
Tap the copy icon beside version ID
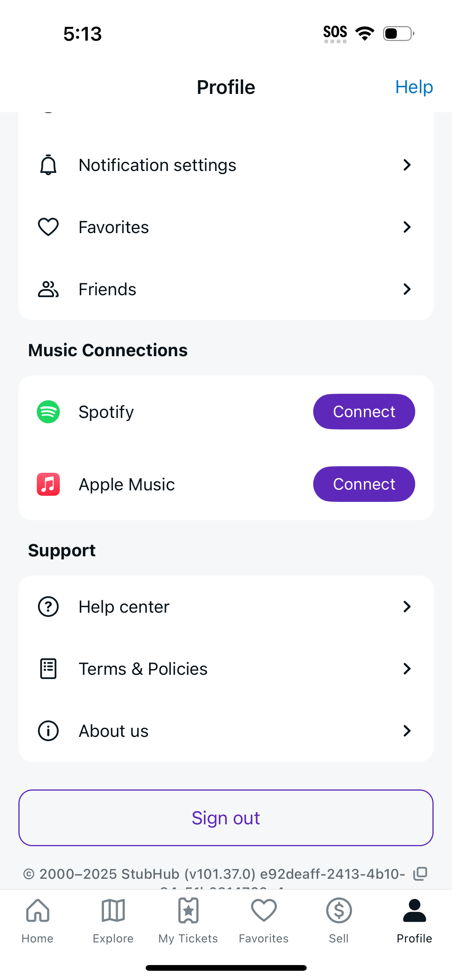point(420,874)
